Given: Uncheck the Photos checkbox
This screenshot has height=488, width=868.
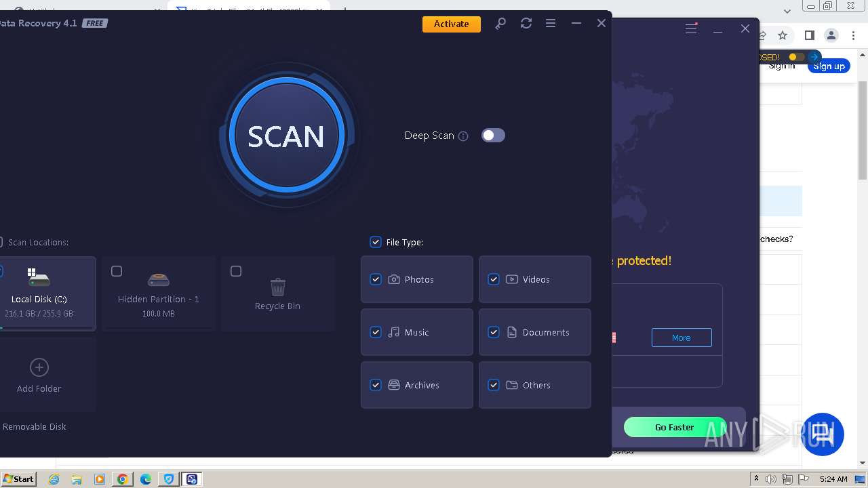Looking at the screenshot, I should click(376, 279).
